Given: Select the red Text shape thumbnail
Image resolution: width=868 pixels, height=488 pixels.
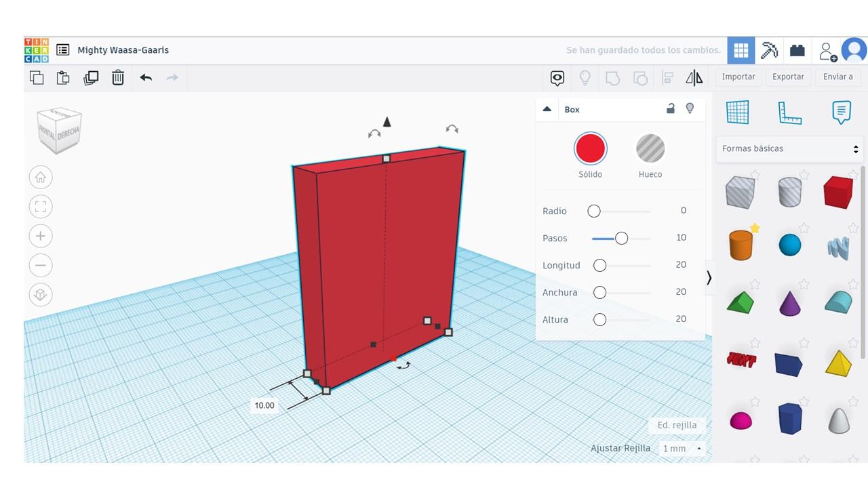Looking at the screenshot, I should 741,360.
